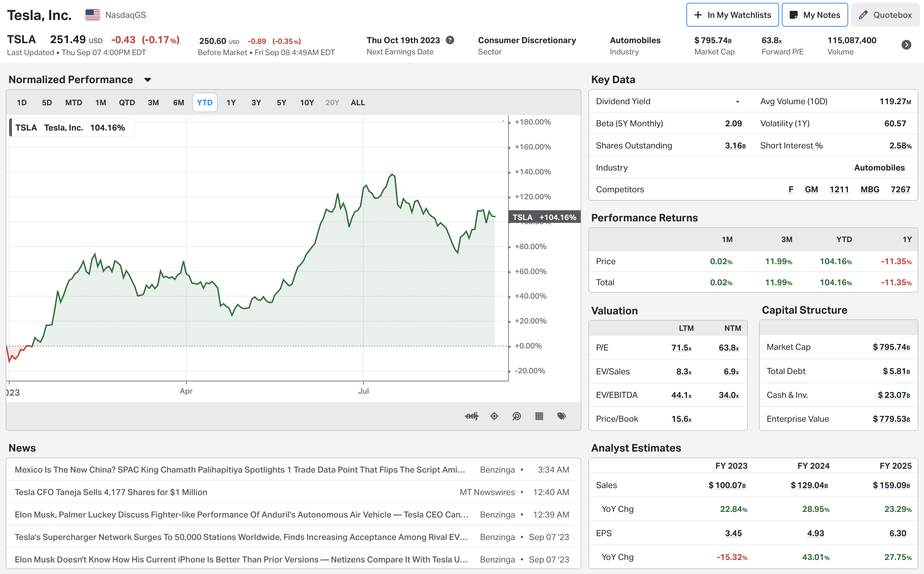Click the crosshair target icon under chart
Image resolution: width=924 pixels, height=574 pixels.
pyautogui.click(x=494, y=416)
